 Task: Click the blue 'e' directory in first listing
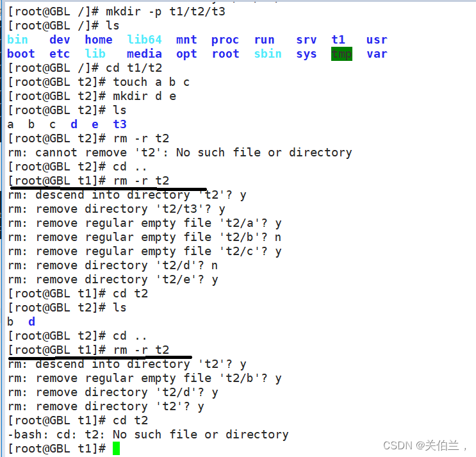click(x=95, y=124)
